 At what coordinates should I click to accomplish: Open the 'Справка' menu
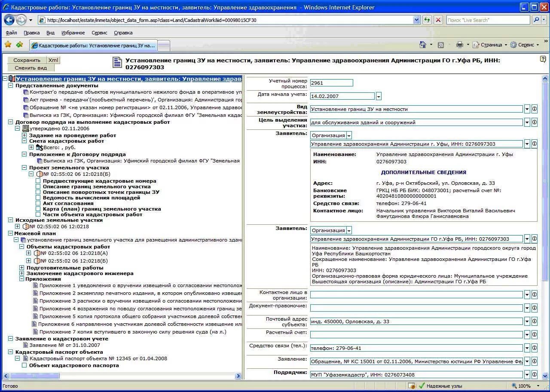(x=123, y=33)
